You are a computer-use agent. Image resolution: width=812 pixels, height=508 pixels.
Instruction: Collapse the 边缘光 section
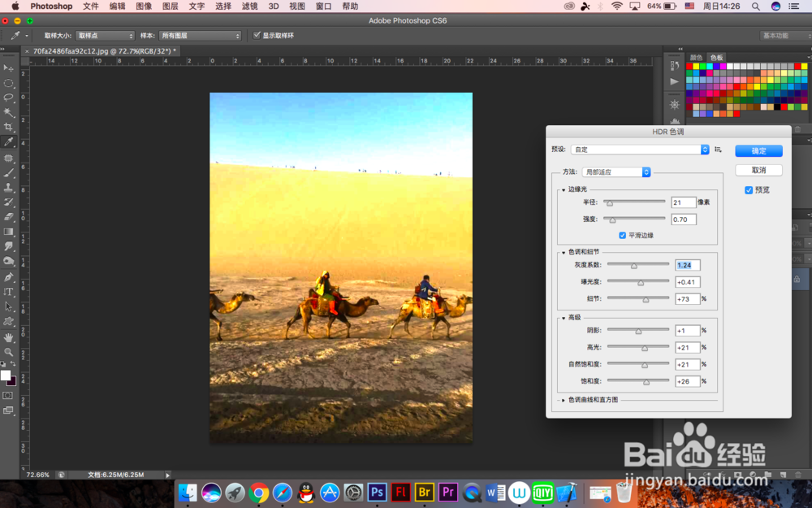pyautogui.click(x=564, y=189)
